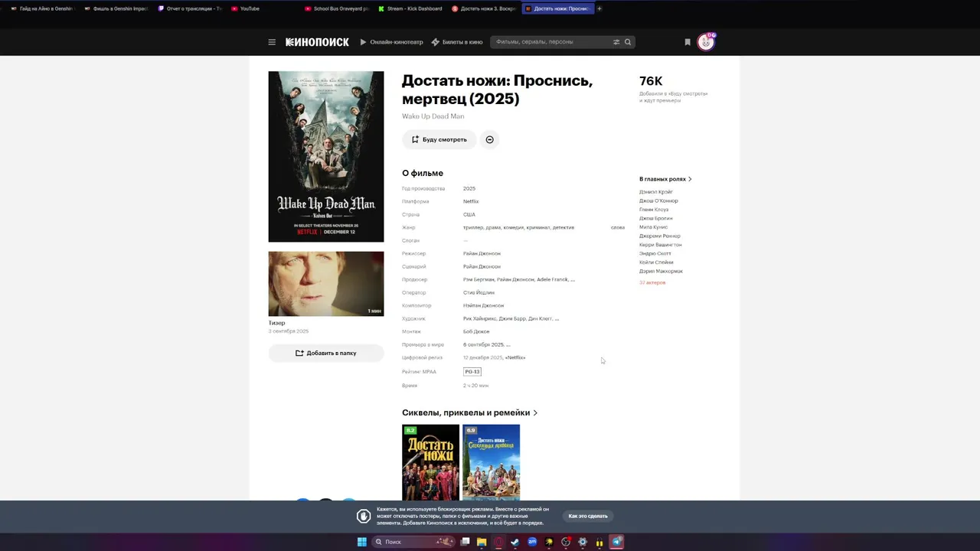Screen dimensions: 980x551
Task: Open Opera browser taskbar icon
Action: (498, 542)
